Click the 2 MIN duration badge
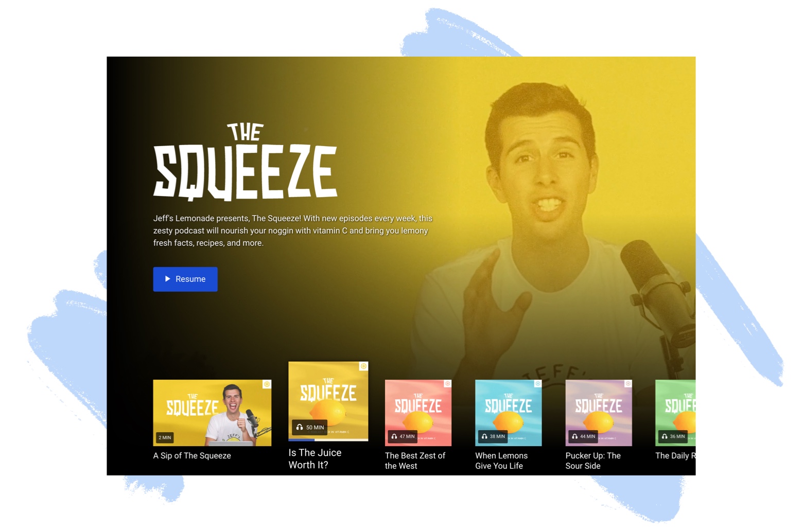The image size is (803, 532). point(165,437)
